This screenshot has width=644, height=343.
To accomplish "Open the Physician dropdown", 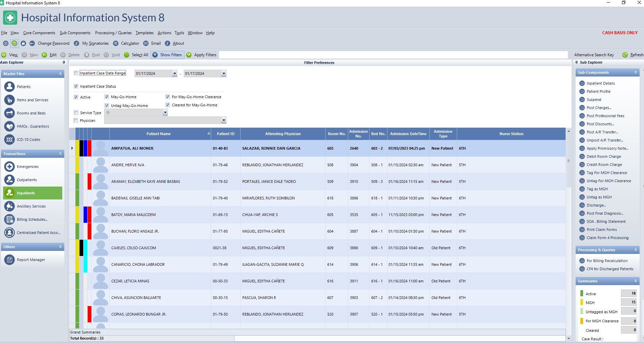I will click(x=224, y=120).
